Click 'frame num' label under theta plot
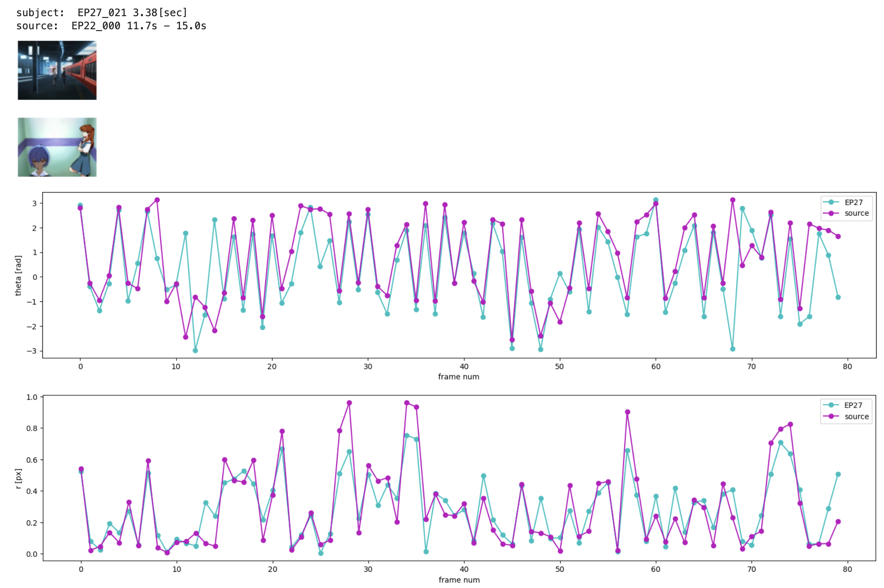Image resolution: width=884 pixels, height=588 pixels. tap(459, 377)
